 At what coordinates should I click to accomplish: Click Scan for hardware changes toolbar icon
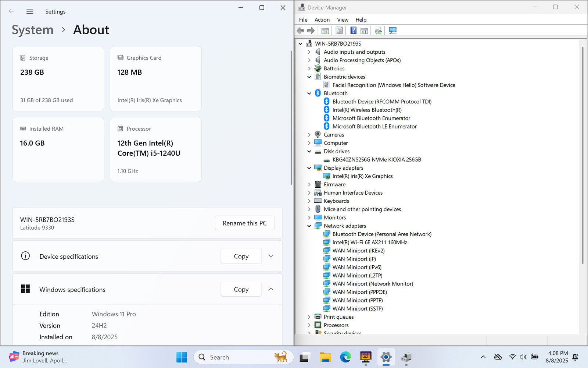point(392,31)
